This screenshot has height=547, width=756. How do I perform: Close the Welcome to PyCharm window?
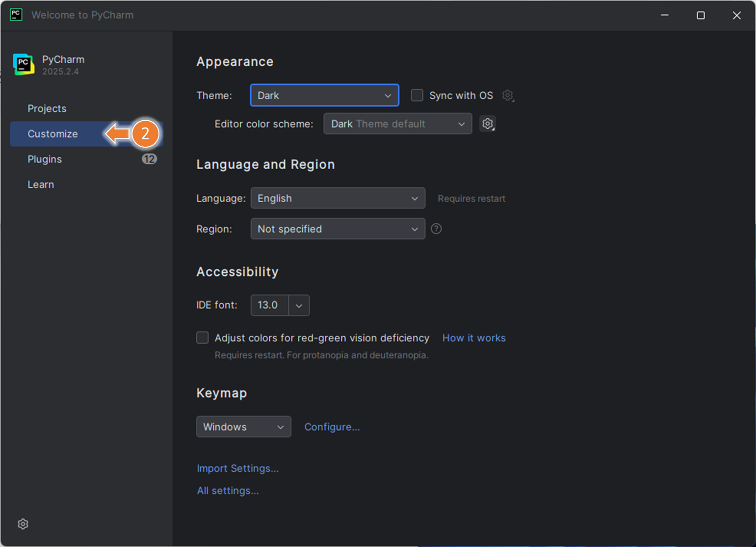[737, 15]
